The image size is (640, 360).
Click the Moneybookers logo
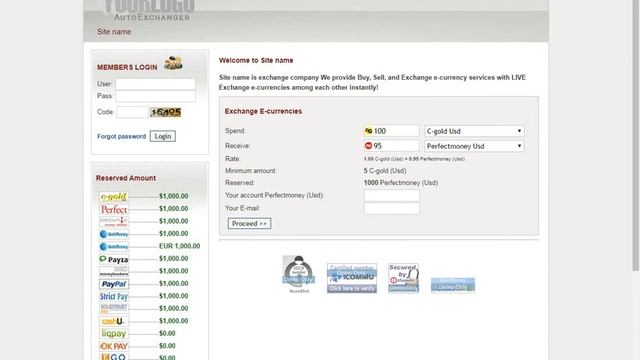click(x=113, y=271)
